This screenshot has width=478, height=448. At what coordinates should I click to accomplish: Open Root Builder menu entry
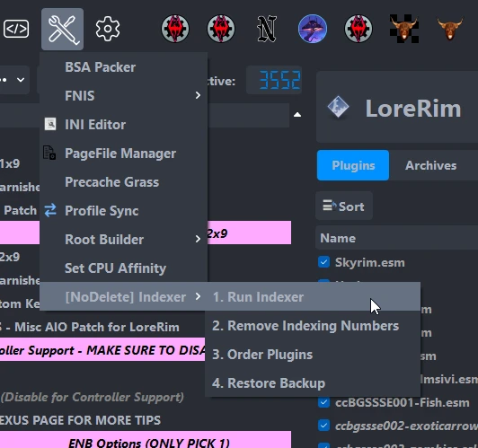click(124, 239)
